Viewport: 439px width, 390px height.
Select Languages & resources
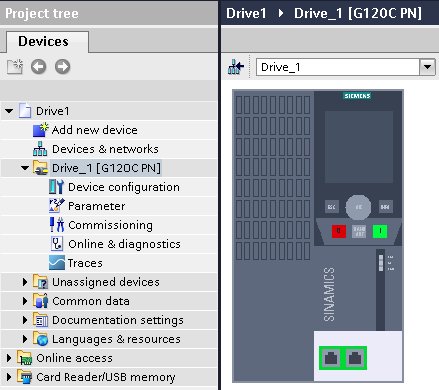coord(116,339)
